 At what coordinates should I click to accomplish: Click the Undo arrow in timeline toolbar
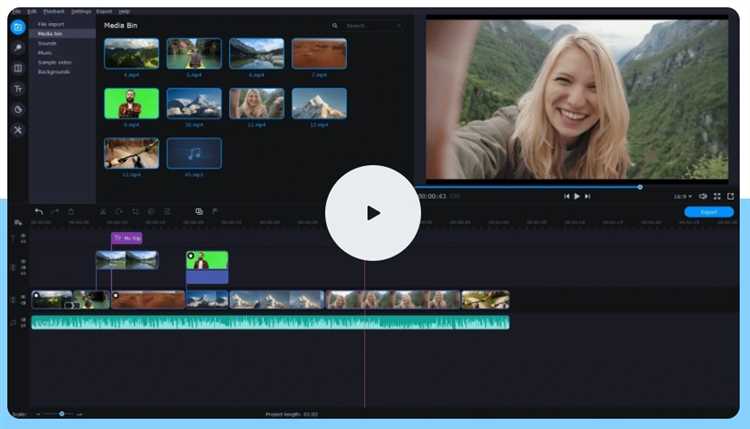click(39, 212)
